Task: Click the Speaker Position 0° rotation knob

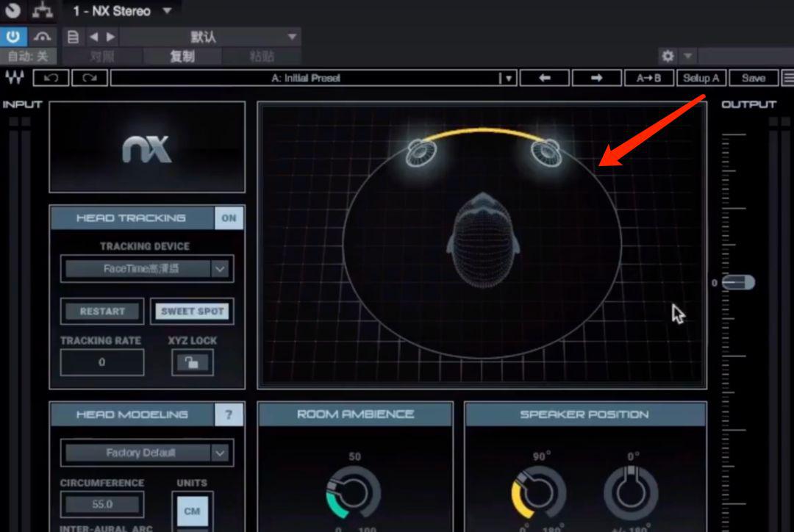Action: point(631,492)
